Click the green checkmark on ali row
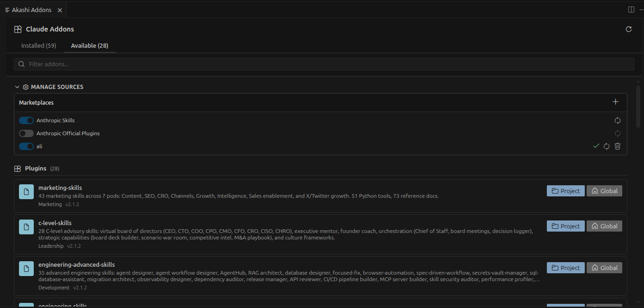Viewport: 644px width, 308px height. [596, 146]
